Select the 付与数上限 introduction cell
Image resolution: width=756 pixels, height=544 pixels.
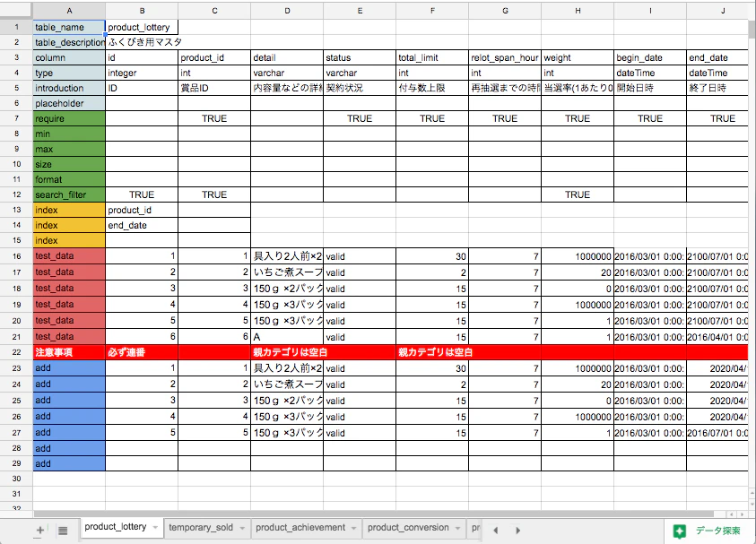432,88
